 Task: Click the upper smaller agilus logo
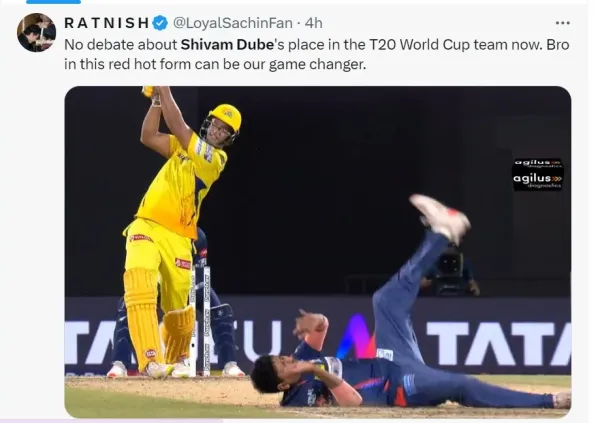538,164
